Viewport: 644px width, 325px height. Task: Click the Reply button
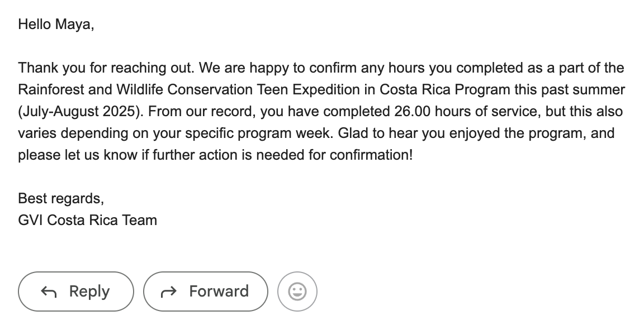[76, 291]
